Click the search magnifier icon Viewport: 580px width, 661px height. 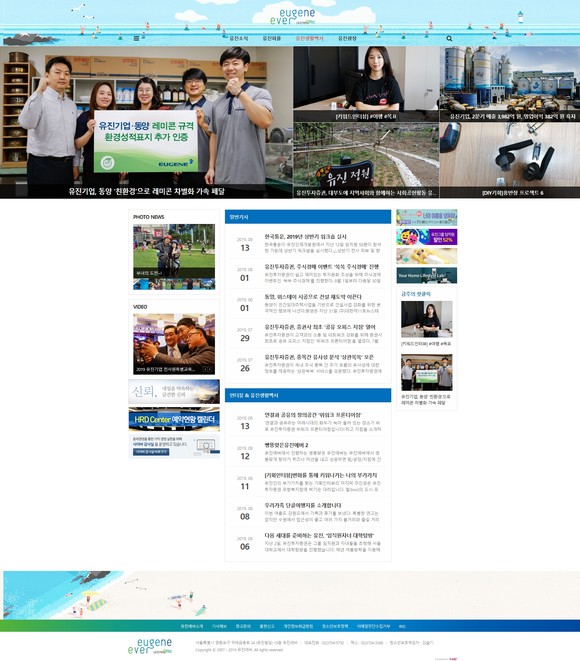pos(449,38)
